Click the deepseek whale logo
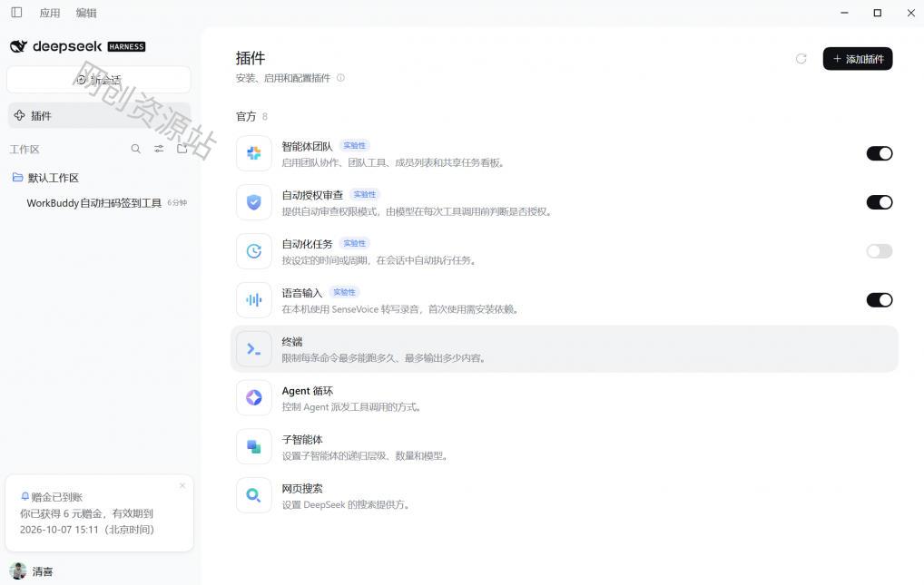Image resolution: width=924 pixels, height=585 pixels. [x=18, y=46]
